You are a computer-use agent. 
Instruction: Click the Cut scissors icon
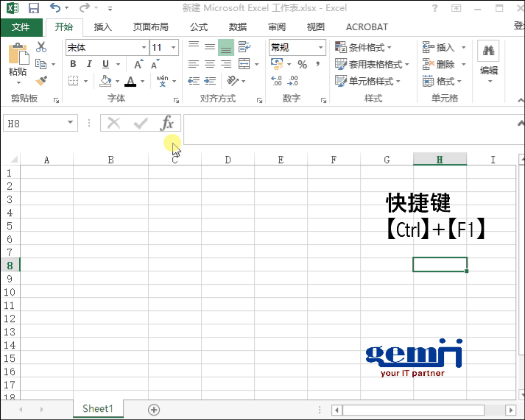pos(41,48)
